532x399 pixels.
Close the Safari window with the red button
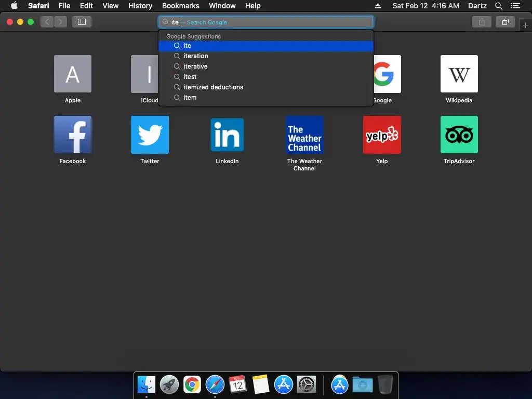pyautogui.click(x=10, y=22)
